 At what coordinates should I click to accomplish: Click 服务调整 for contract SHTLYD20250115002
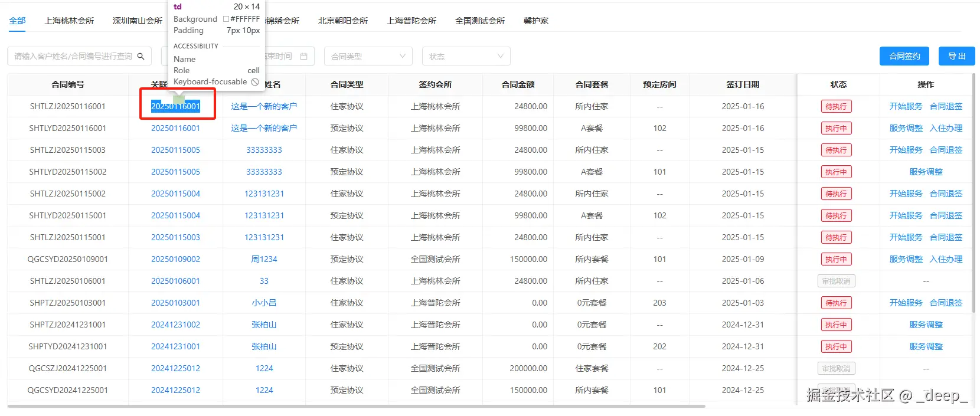(926, 172)
